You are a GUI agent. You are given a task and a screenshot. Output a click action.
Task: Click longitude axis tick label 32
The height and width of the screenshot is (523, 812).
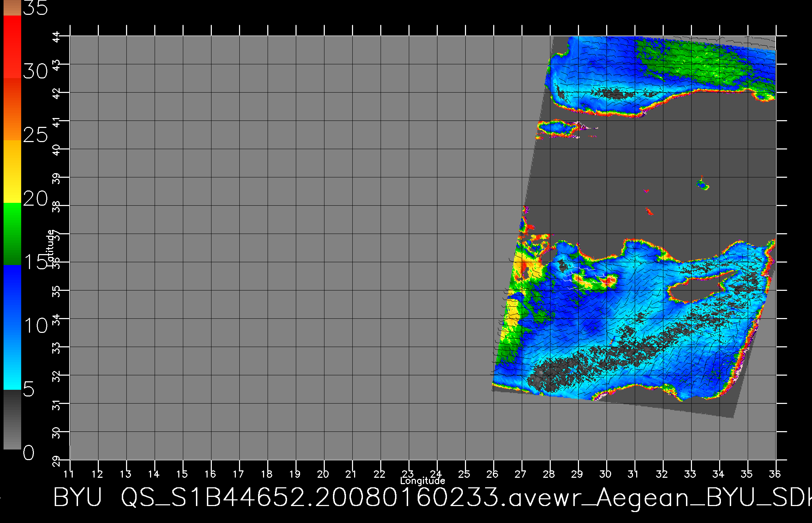tap(662, 474)
